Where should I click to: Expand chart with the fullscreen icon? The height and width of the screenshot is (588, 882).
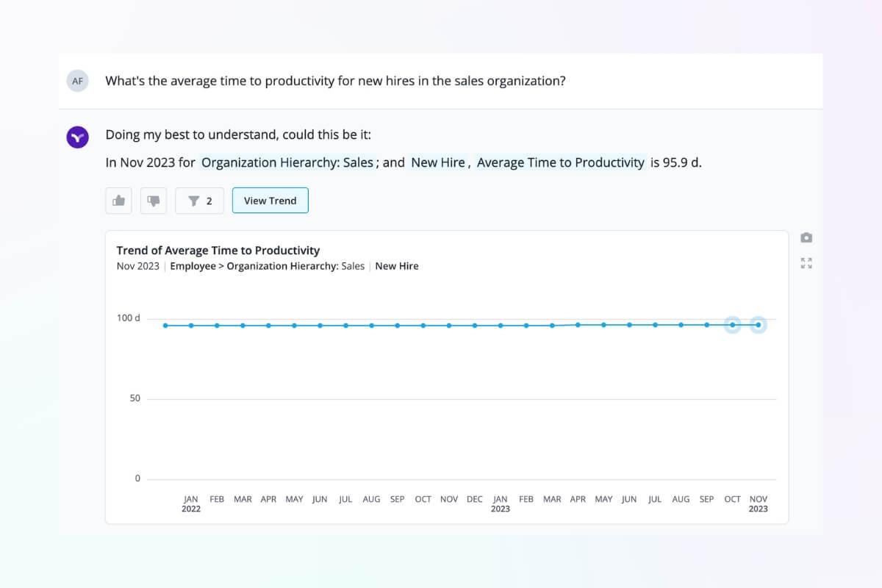coord(806,263)
